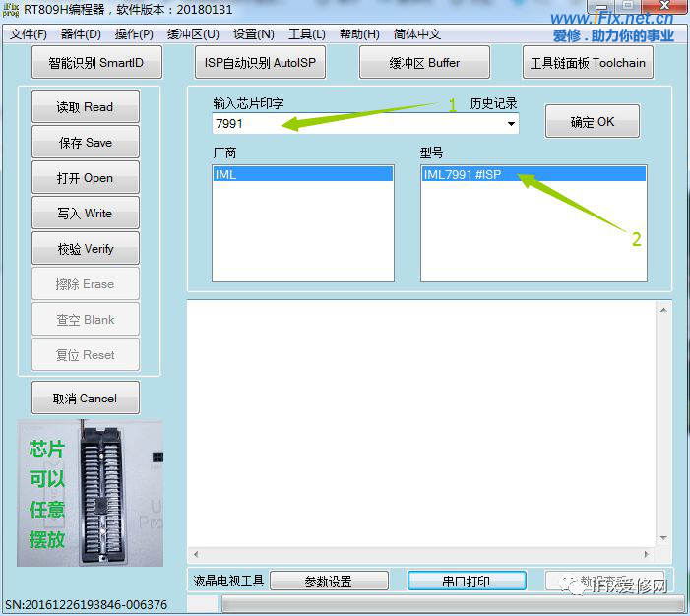Screen dimensions: 690x616
Task: Click the ISP自动识别 AutoISP button
Action: point(260,62)
